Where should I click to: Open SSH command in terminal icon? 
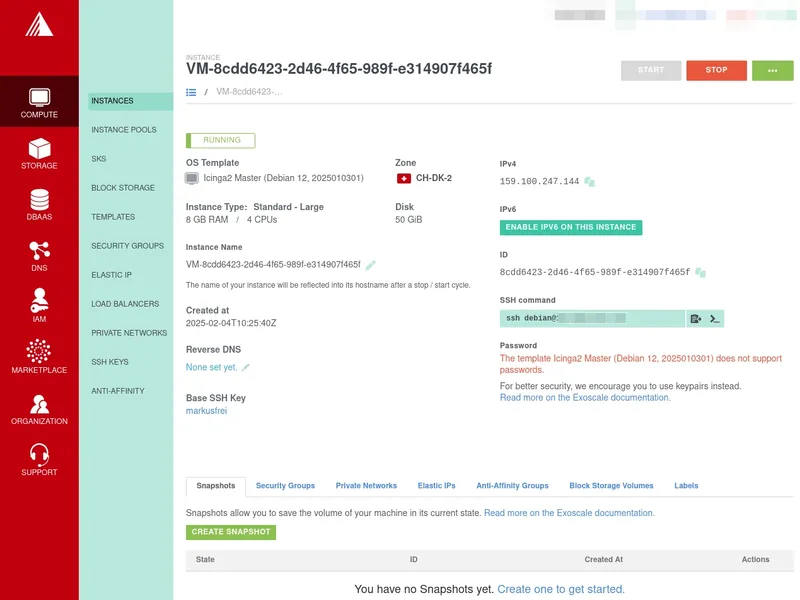point(714,319)
